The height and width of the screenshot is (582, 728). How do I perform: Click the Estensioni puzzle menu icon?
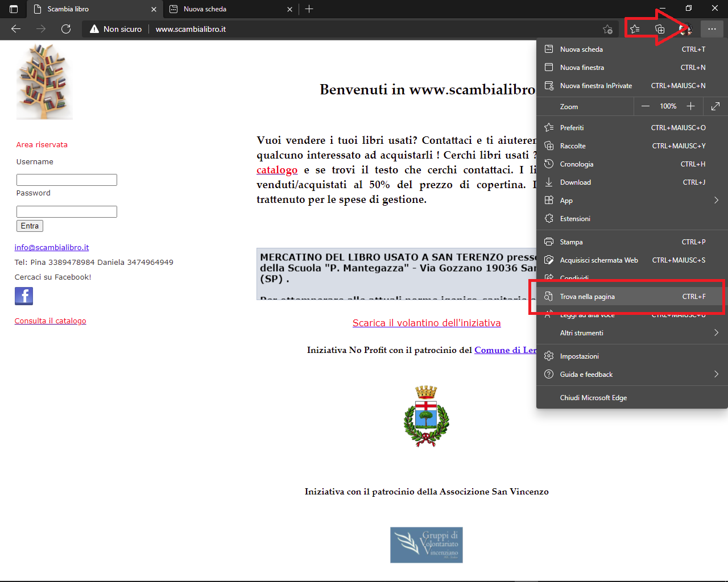coord(549,219)
